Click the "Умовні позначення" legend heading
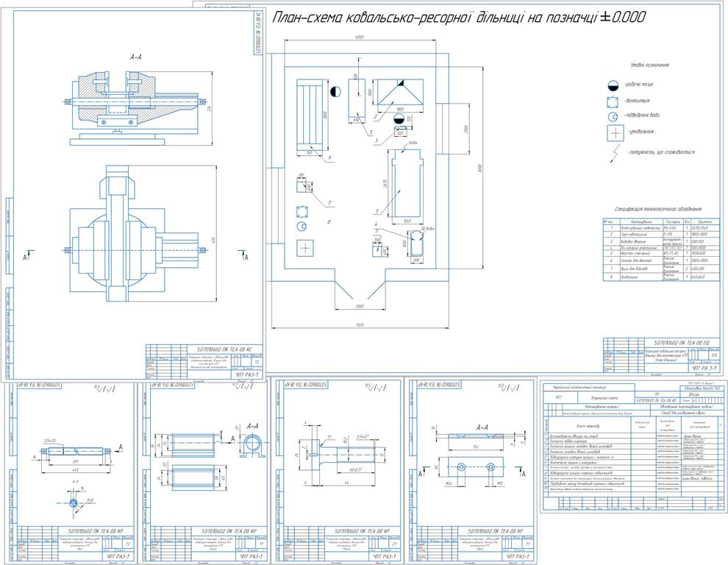Image resolution: width=728 pixels, height=565 pixels. point(649,65)
